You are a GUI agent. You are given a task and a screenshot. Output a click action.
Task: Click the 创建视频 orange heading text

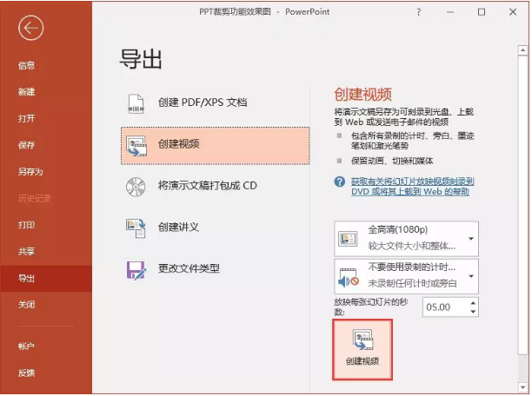point(363,95)
